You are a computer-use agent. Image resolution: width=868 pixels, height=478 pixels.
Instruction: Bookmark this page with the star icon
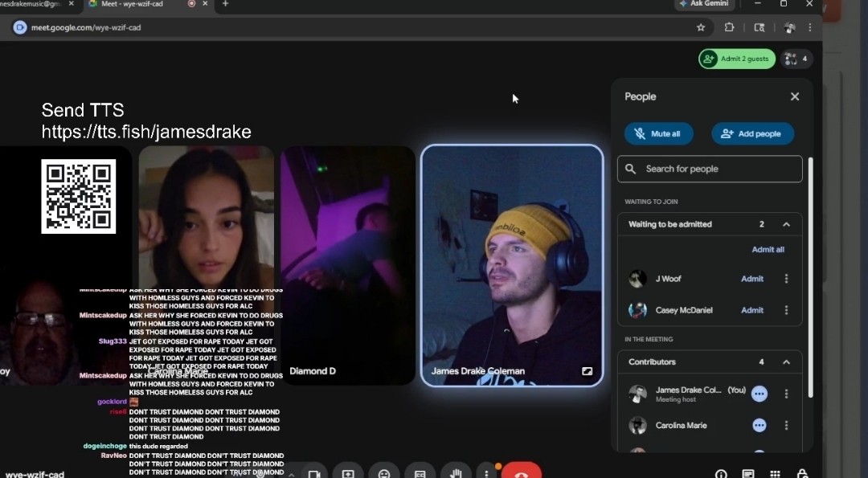click(701, 27)
